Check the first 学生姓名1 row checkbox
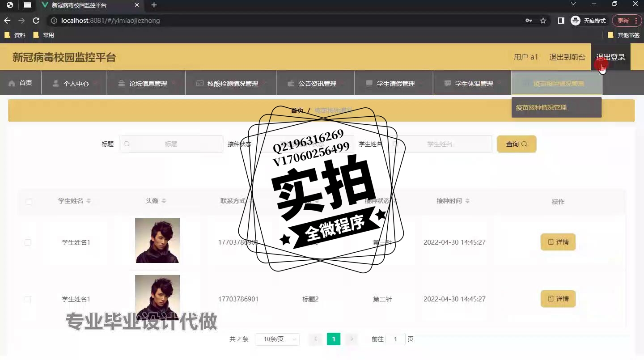 [28, 242]
